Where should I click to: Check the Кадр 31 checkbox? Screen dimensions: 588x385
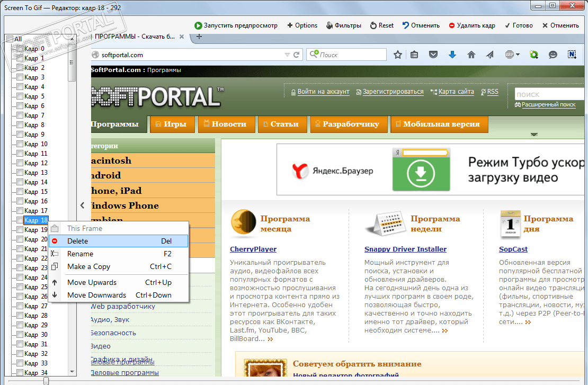click(20, 344)
